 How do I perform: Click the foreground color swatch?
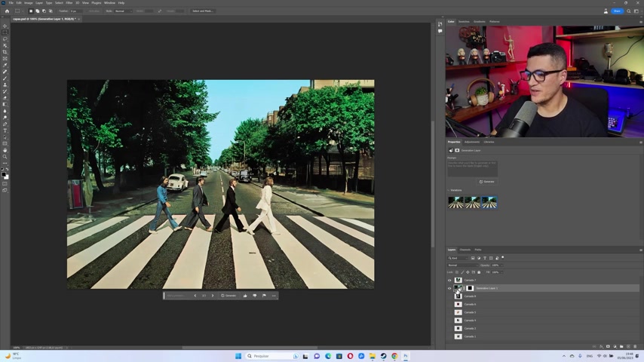(x=4, y=175)
